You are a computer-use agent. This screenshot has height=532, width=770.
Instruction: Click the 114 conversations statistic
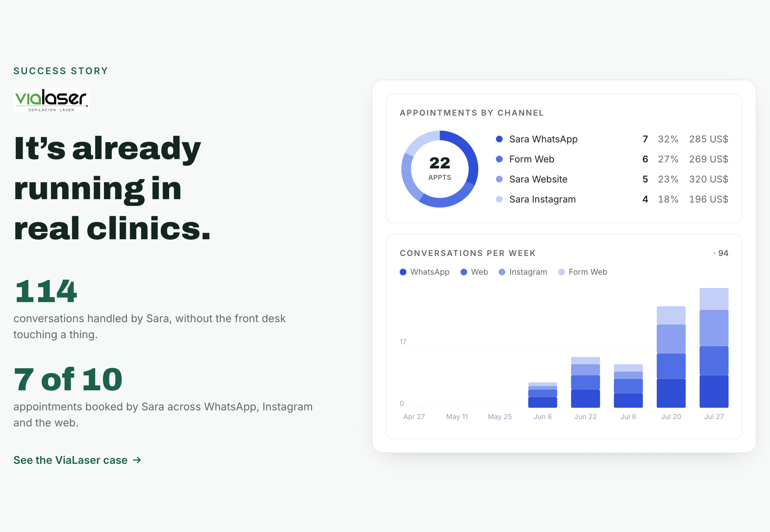pos(46,291)
